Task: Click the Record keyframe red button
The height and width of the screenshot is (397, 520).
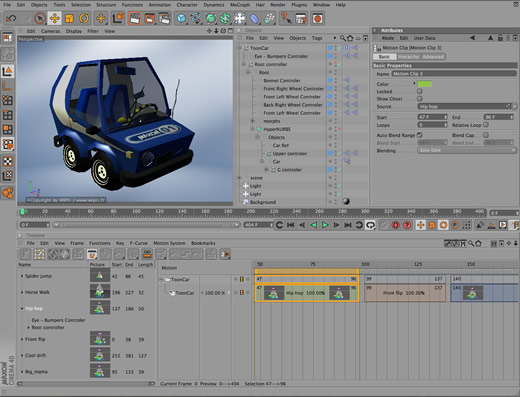Action: [x=396, y=225]
